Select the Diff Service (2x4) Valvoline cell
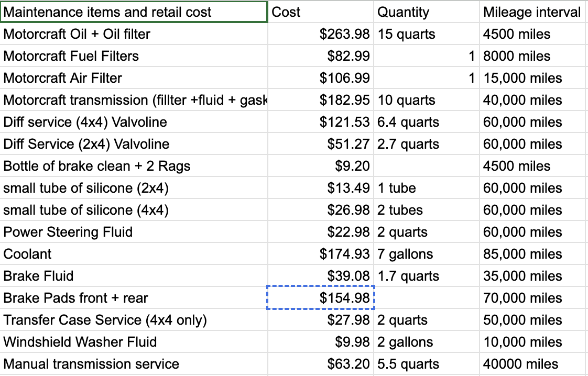 coord(134,144)
